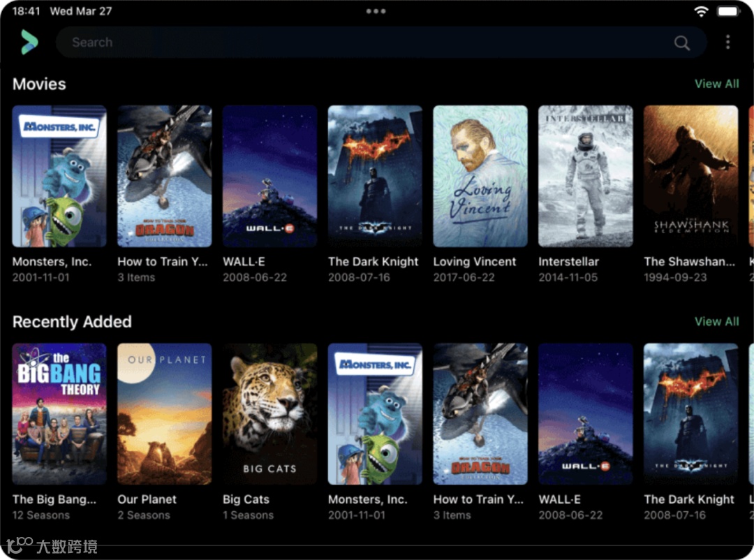Open The Shawshank Redemption poster

pyautogui.click(x=691, y=176)
